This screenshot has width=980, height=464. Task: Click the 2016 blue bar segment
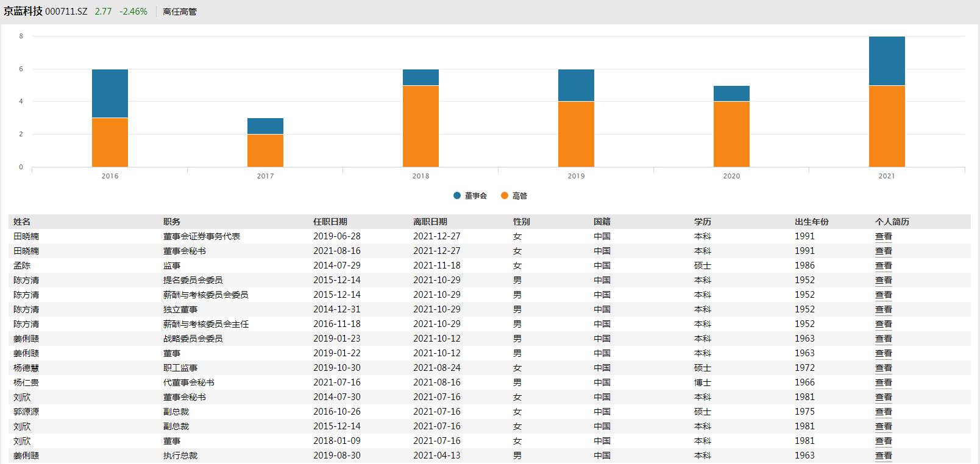tap(110, 93)
